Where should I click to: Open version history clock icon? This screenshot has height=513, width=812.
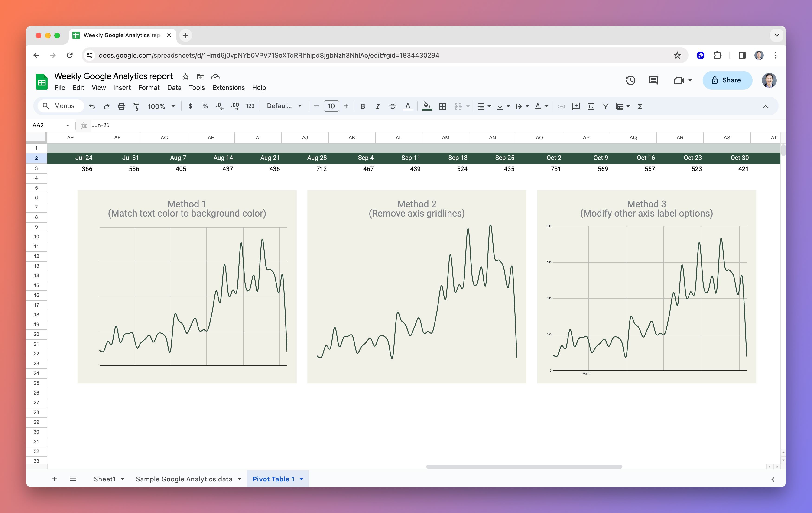(x=630, y=80)
